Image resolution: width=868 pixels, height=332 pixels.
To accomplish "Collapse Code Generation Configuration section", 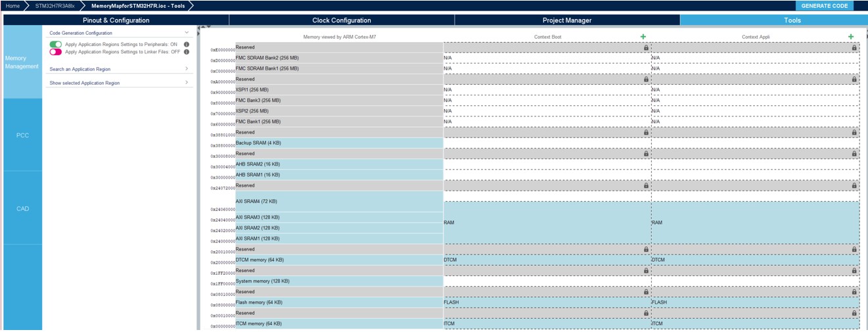I will point(187,32).
